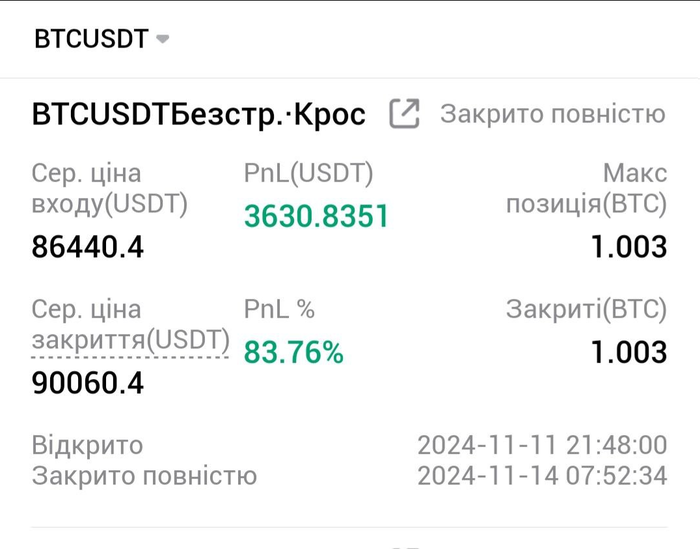Select the max position value 1.003
This screenshot has height=549, width=700.
(628, 246)
